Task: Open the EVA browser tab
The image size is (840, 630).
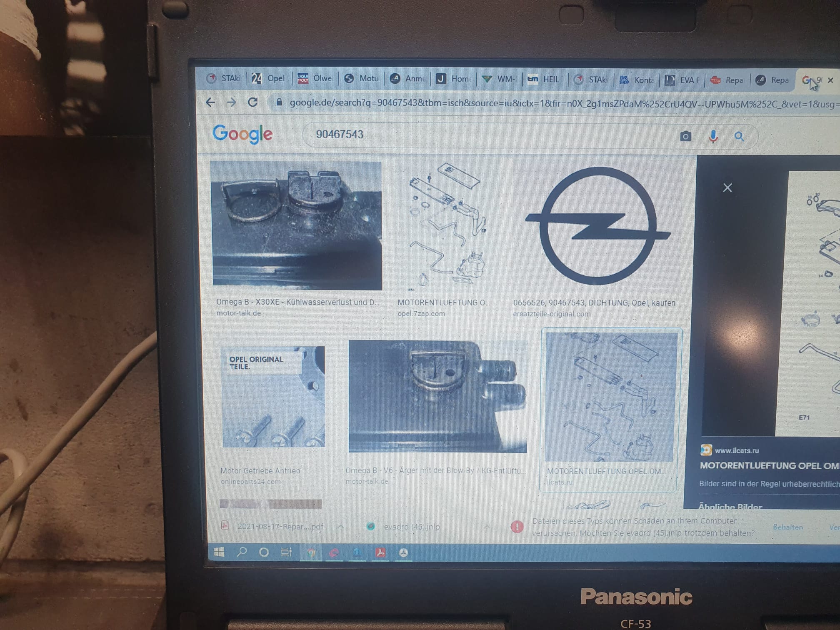Action: coord(681,80)
